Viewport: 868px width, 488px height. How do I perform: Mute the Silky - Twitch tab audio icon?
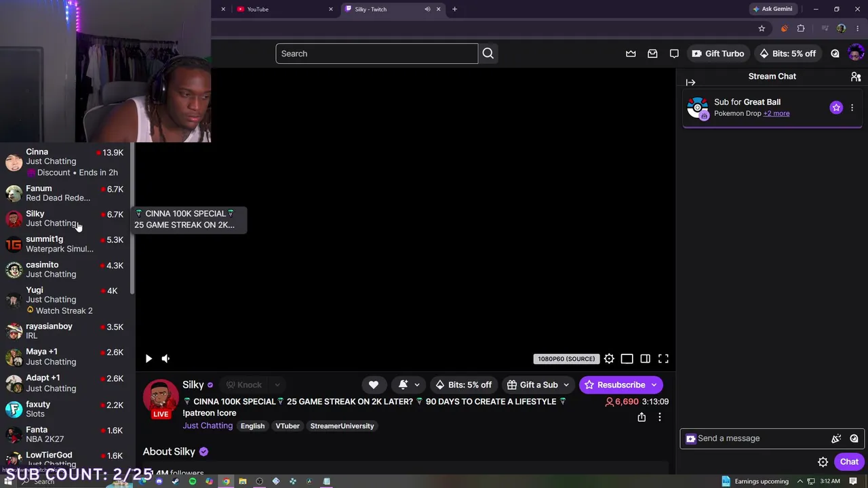427,9
